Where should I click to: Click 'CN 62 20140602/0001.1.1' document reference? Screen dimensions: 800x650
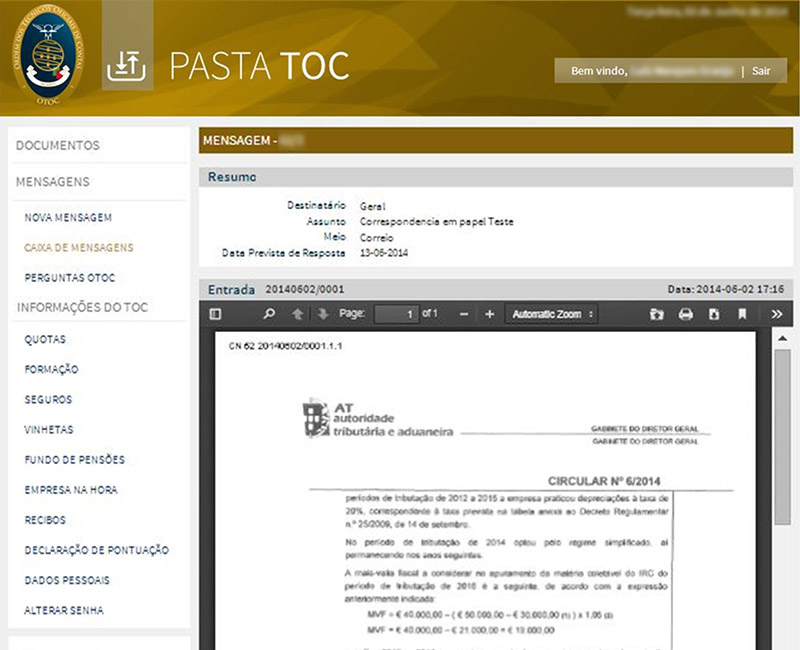285,346
